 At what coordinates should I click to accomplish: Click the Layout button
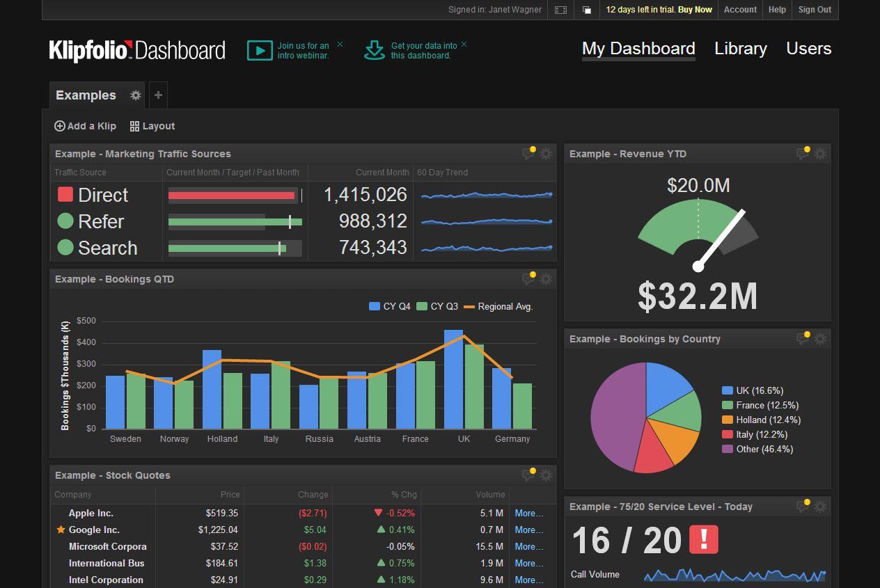pyautogui.click(x=152, y=126)
